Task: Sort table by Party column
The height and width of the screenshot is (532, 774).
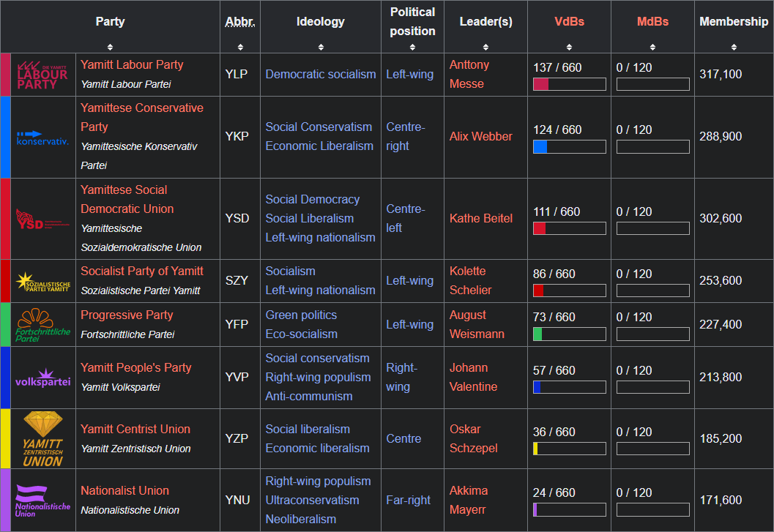Action: [110, 47]
